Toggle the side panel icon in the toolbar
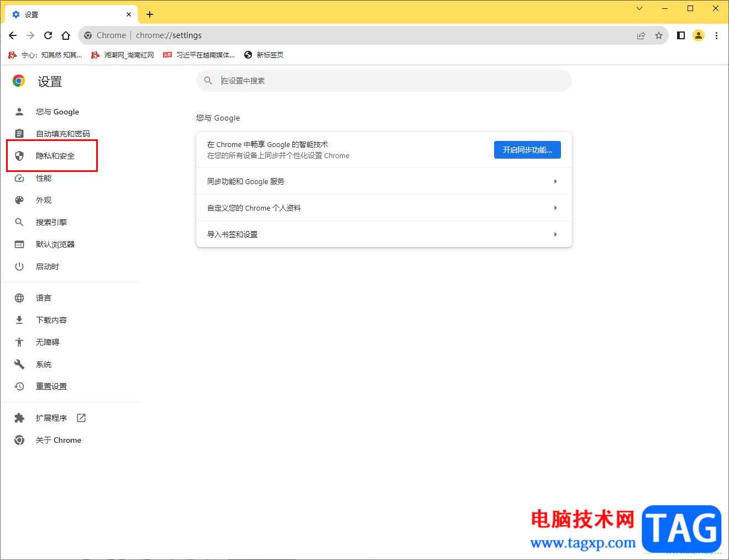The width and height of the screenshot is (729, 560). (x=681, y=35)
